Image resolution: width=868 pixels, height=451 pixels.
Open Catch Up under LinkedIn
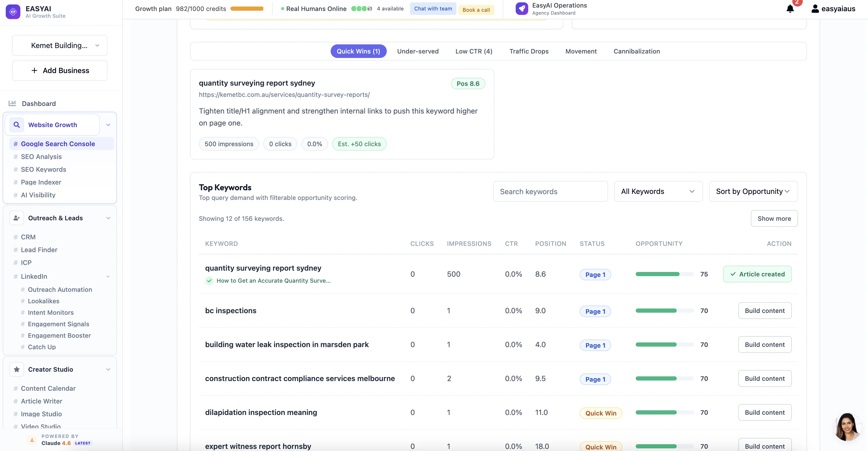(42, 347)
